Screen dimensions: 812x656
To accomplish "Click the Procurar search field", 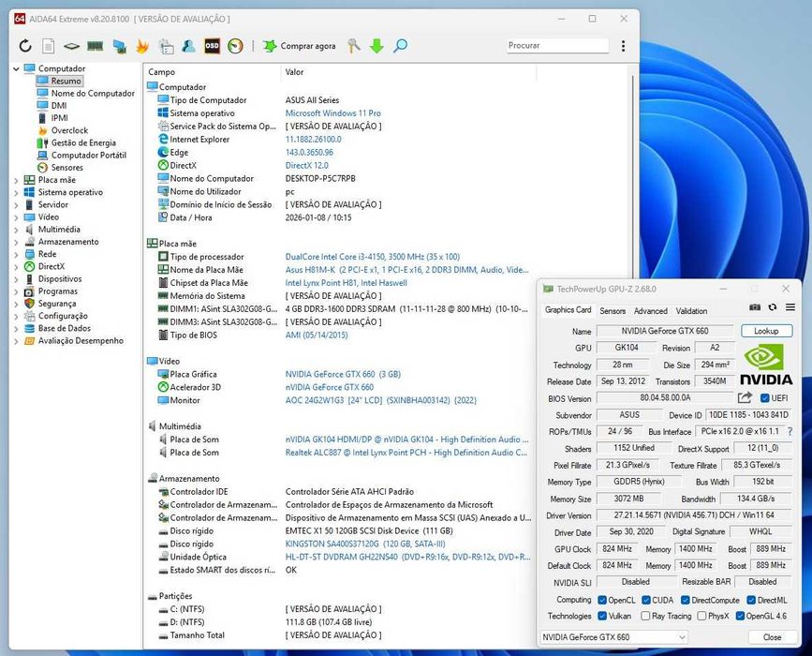I will pyautogui.click(x=557, y=46).
